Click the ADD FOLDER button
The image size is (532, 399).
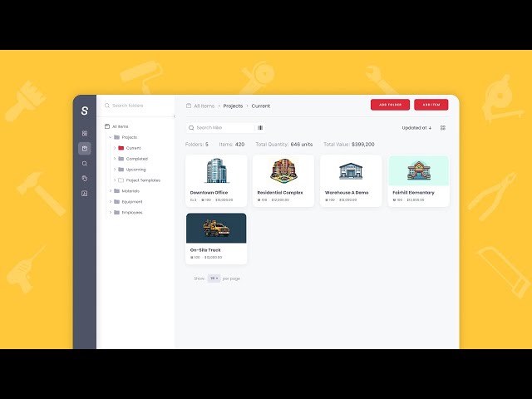point(390,105)
